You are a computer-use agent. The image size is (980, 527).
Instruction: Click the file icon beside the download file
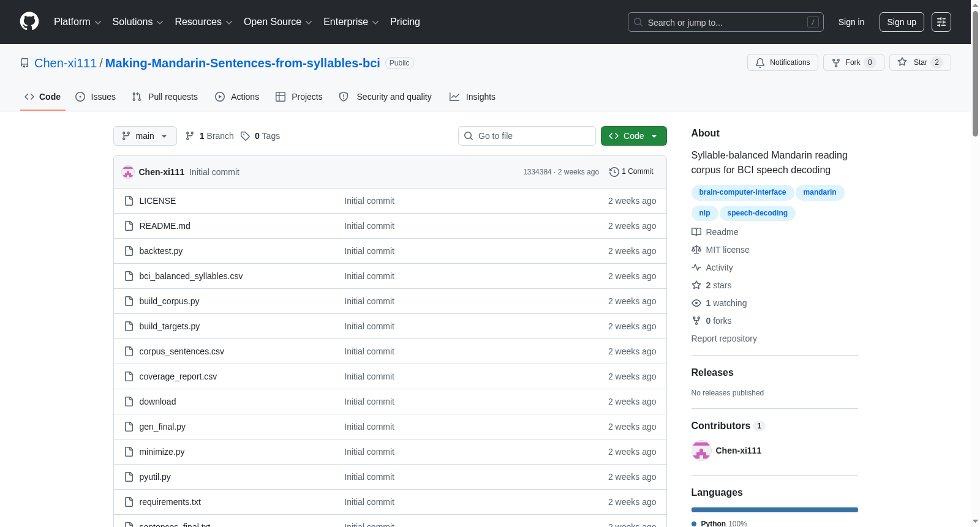[x=129, y=402]
